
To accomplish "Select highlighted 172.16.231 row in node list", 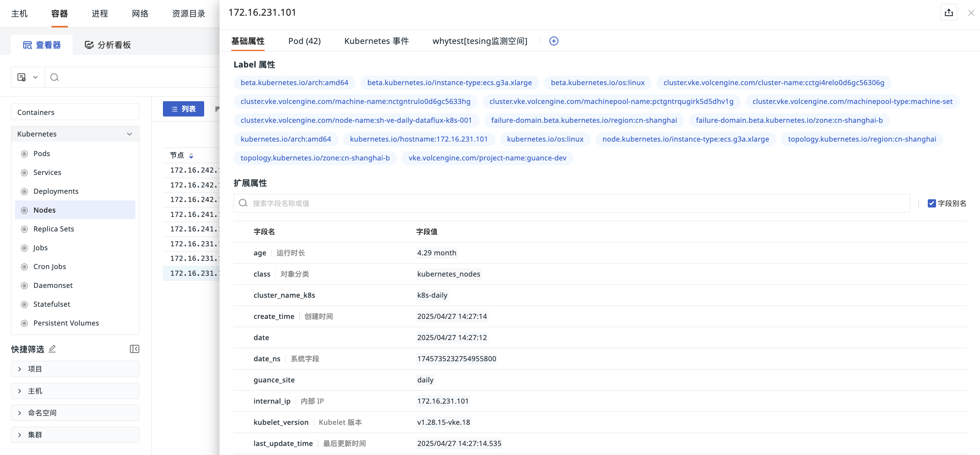I will point(191,273).
